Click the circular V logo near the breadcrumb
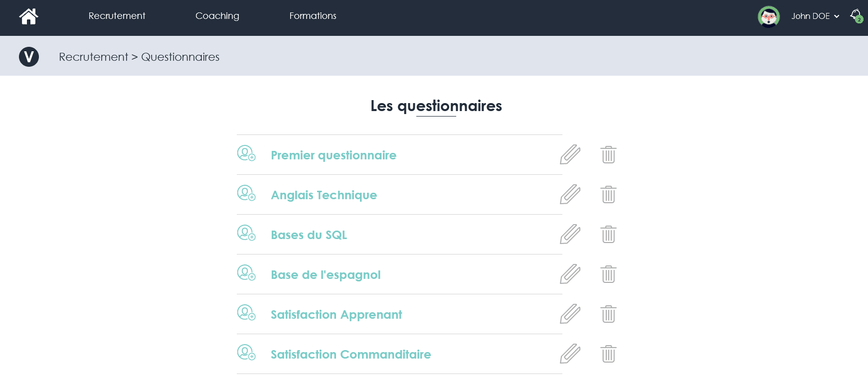The height and width of the screenshot is (378, 868). tap(29, 56)
